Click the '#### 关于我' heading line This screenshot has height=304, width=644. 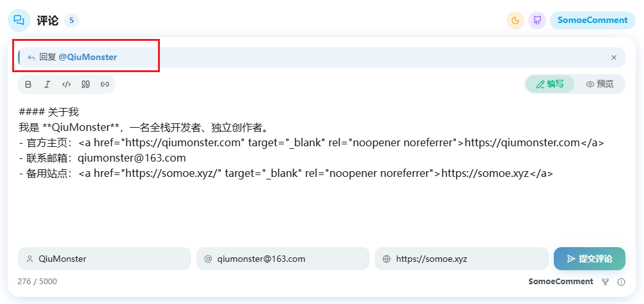pos(49,112)
